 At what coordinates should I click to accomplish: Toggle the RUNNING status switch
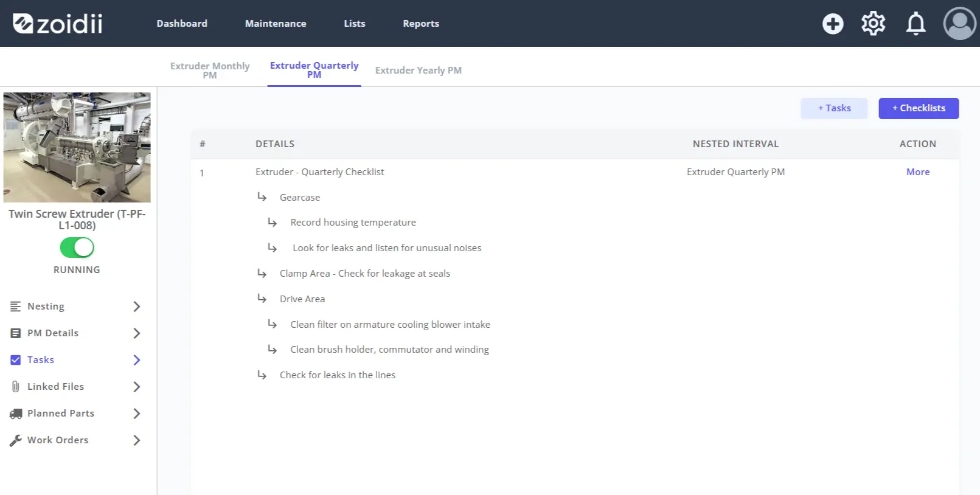pyautogui.click(x=77, y=247)
